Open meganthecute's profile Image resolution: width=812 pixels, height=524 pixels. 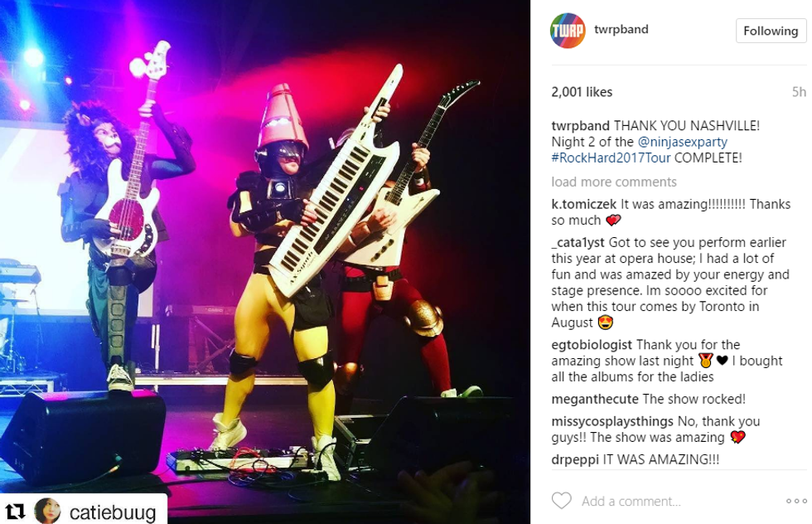pos(595,399)
